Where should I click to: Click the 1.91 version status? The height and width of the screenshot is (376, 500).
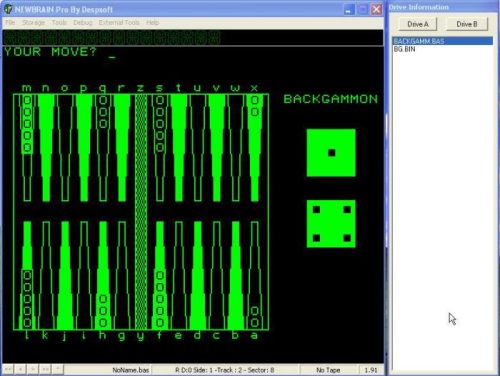pos(371,370)
